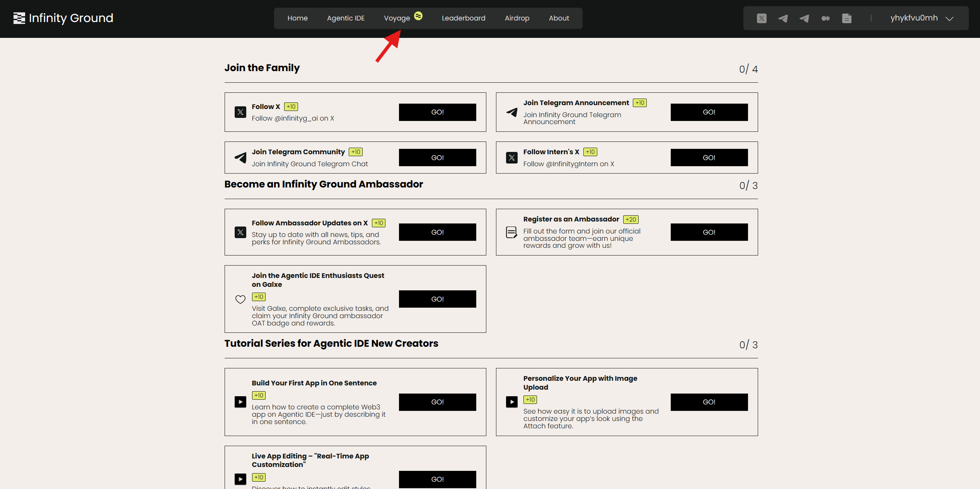
Task: Click the X icon in Follow Intern's X card
Action: pyautogui.click(x=512, y=157)
